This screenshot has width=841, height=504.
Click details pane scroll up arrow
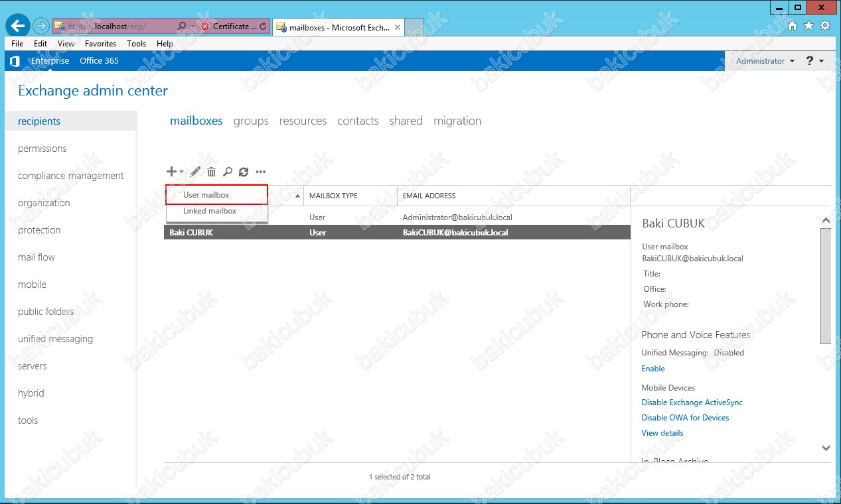pyautogui.click(x=826, y=220)
